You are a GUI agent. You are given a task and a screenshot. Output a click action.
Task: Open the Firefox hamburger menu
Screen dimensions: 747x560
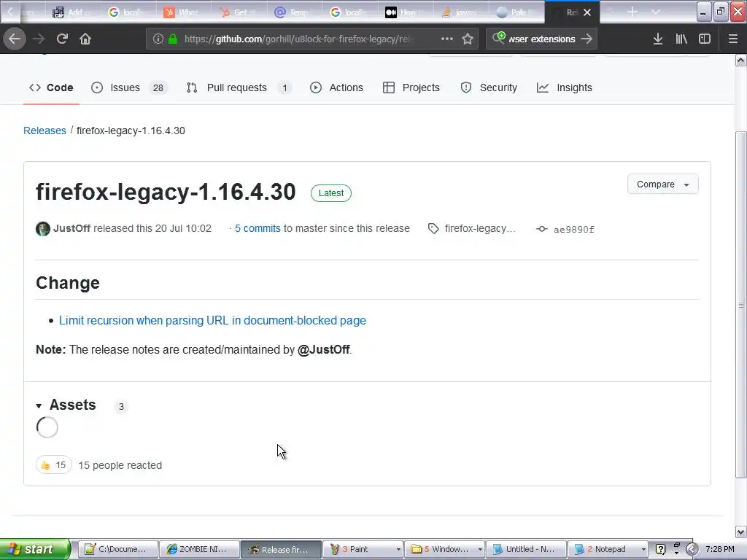[x=732, y=39]
